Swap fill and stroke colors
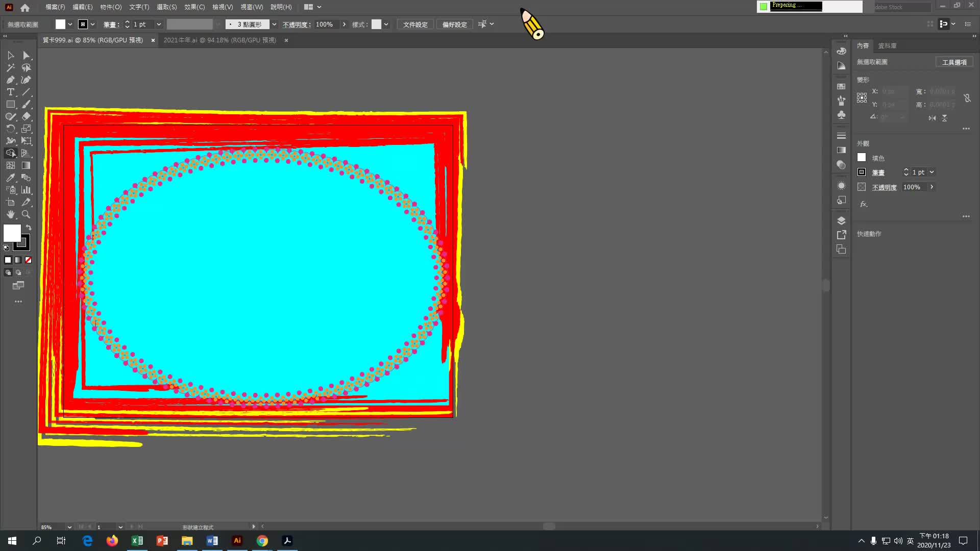This screenshot has width=980, height=551. pyautogui.click(x=29, y=228)
